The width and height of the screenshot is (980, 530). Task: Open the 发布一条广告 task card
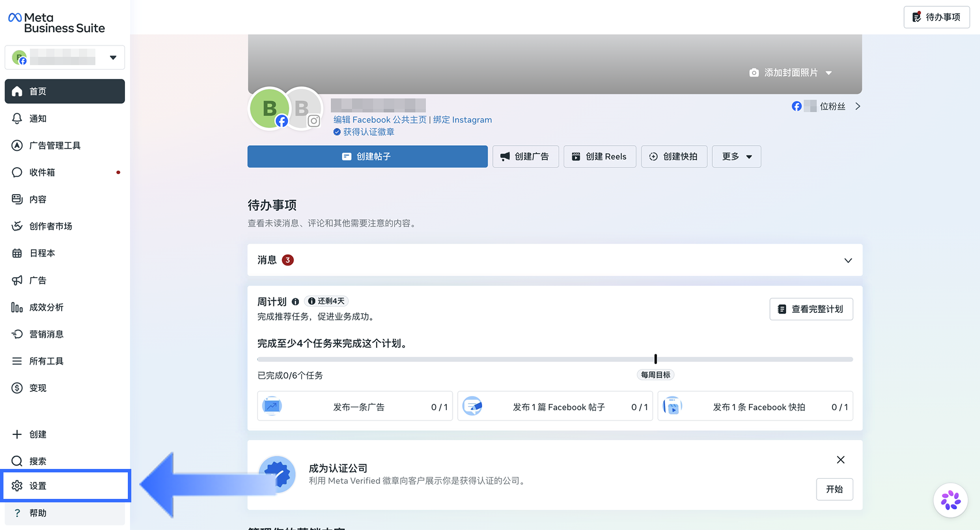(355, 407)
